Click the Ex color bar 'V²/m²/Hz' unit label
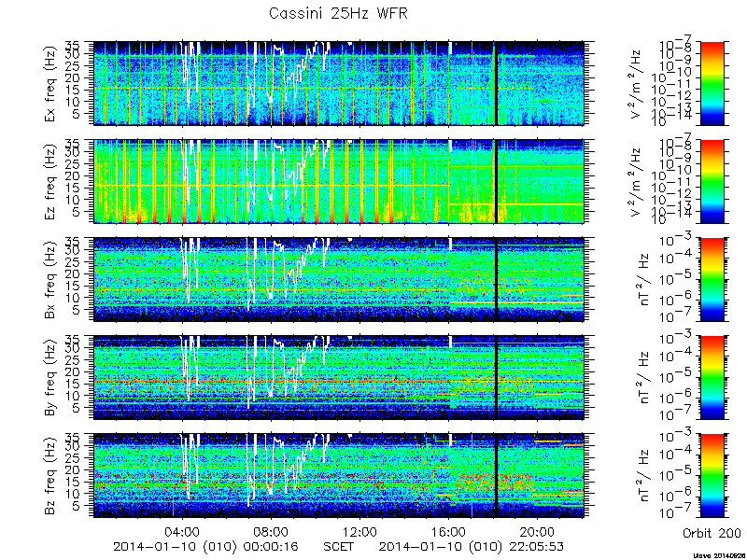 pyautogui.click(x=638, y=83)
